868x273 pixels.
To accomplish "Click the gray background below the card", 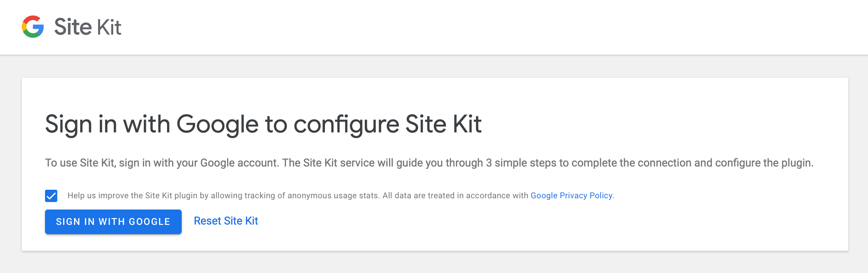I will pos(434,263).
